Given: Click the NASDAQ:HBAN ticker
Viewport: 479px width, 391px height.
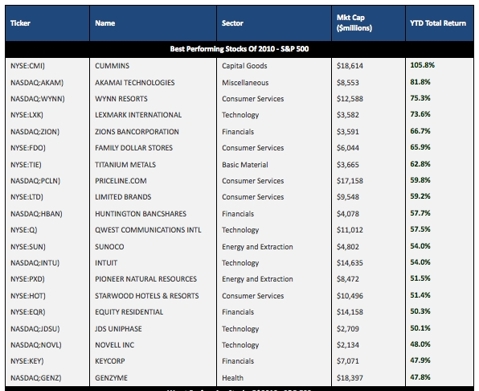Looking at the screenshot, I should tap(36, 214).
